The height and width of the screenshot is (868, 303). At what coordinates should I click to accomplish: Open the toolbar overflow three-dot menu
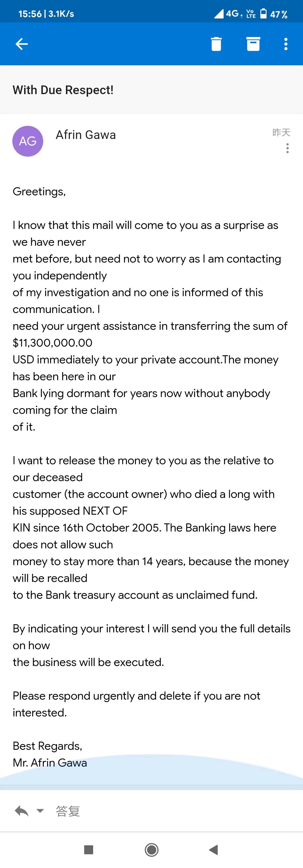coord(286,44)
